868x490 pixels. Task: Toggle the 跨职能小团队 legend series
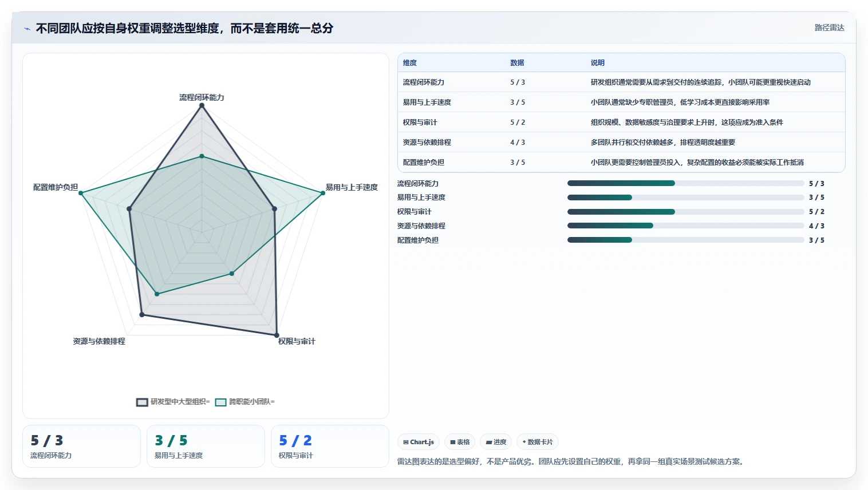click(245, 402)
